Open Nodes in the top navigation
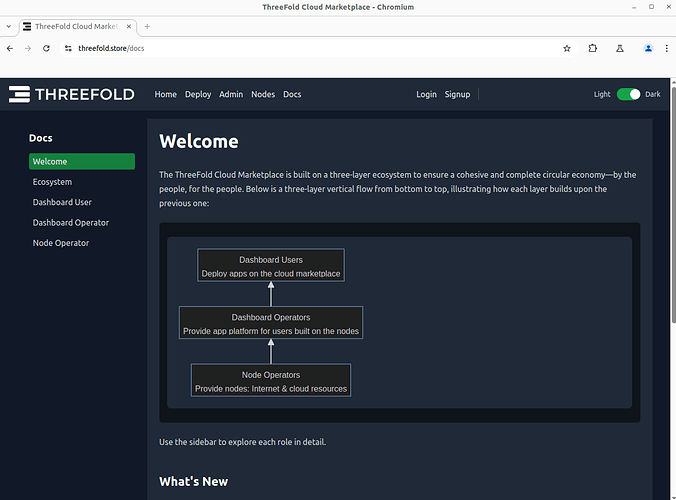The height and width of the screenshot is (500, 676). click(263, 94)
